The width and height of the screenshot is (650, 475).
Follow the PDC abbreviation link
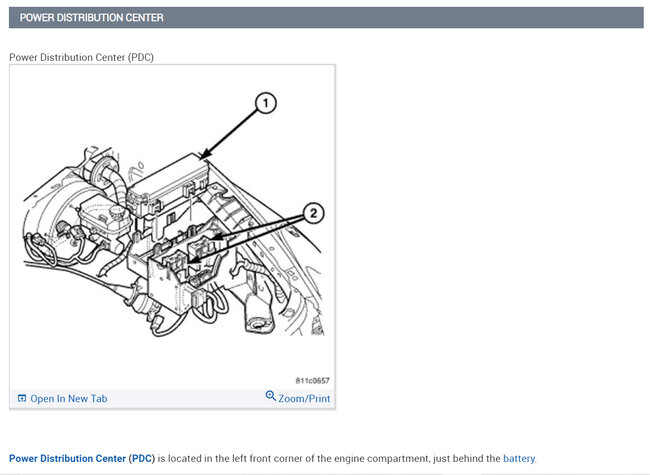pyautogui.click(x=141, y=458)
